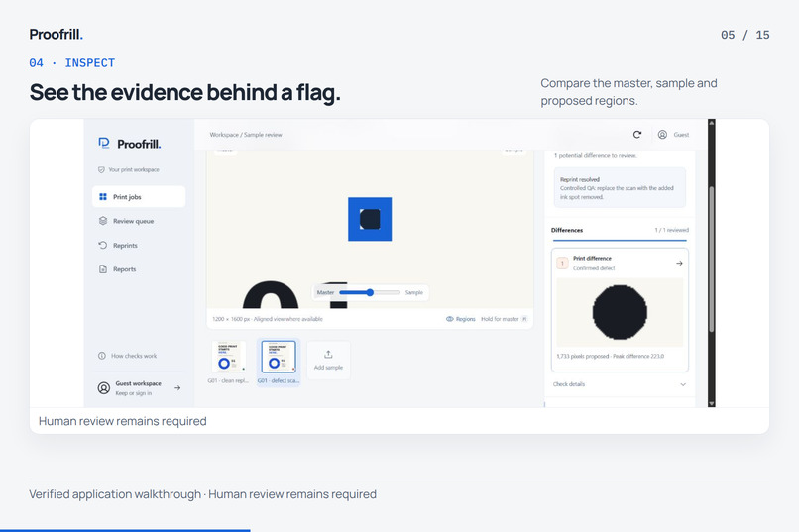Select the Differences tab
Viewport: 799px width, 532px height.
(567, 230)
